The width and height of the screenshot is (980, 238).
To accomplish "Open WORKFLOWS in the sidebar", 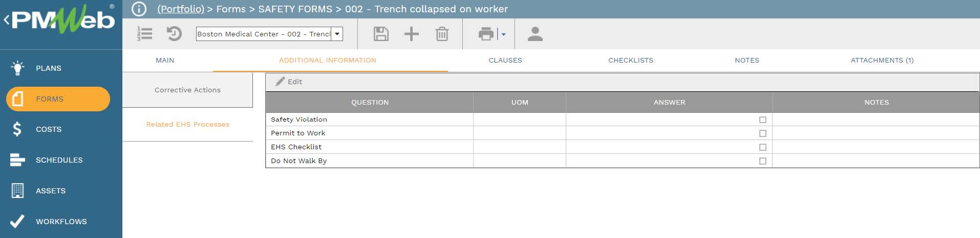I will (x=61, y=222).
